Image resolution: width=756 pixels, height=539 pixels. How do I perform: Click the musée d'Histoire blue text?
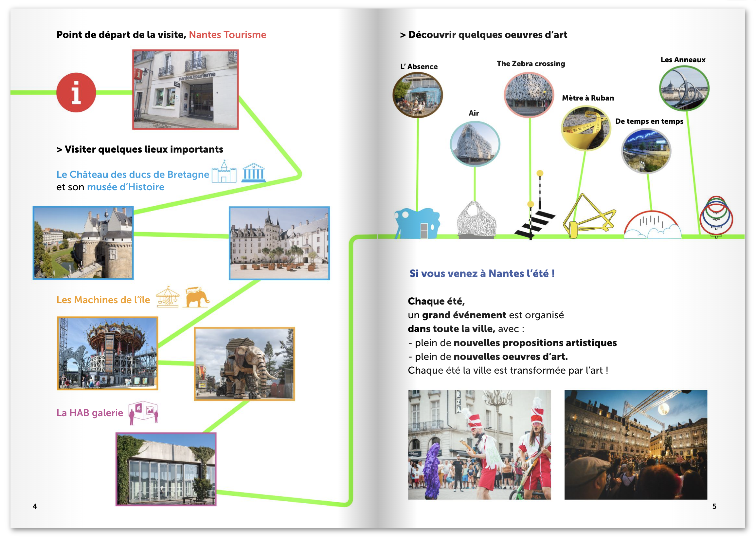tap(125, 187)
